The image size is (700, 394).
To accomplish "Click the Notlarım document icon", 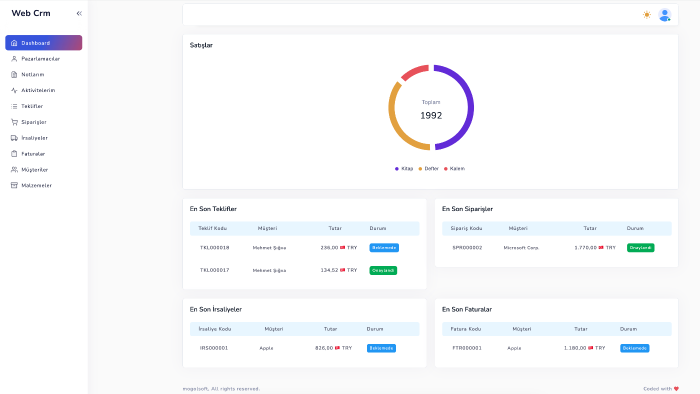I will [x=14, y=75].
